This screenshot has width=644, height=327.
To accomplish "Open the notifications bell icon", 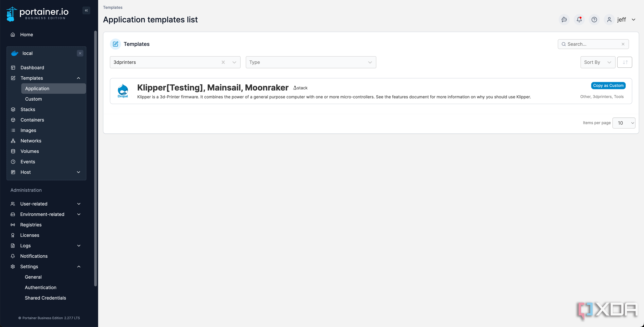I will [579, 20].
